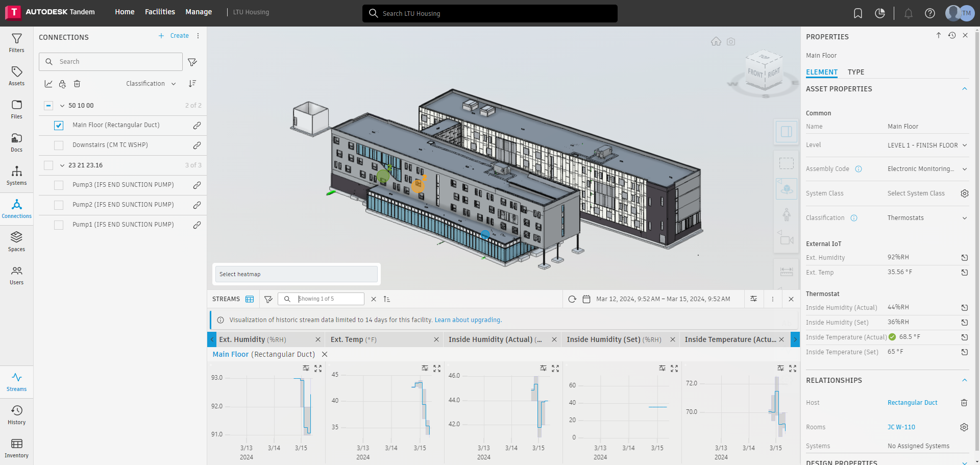Toggle the Streams panel in sidebar
Screen dimensions: 980x465
[x=16, y=382]
